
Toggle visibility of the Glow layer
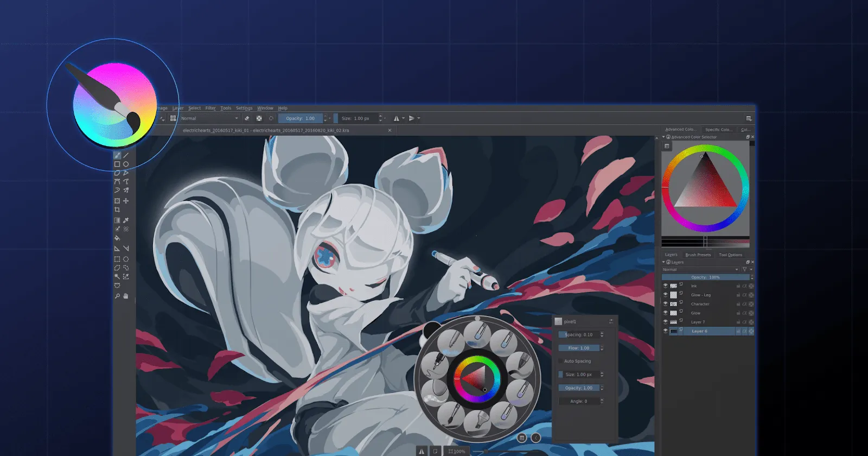666,313
